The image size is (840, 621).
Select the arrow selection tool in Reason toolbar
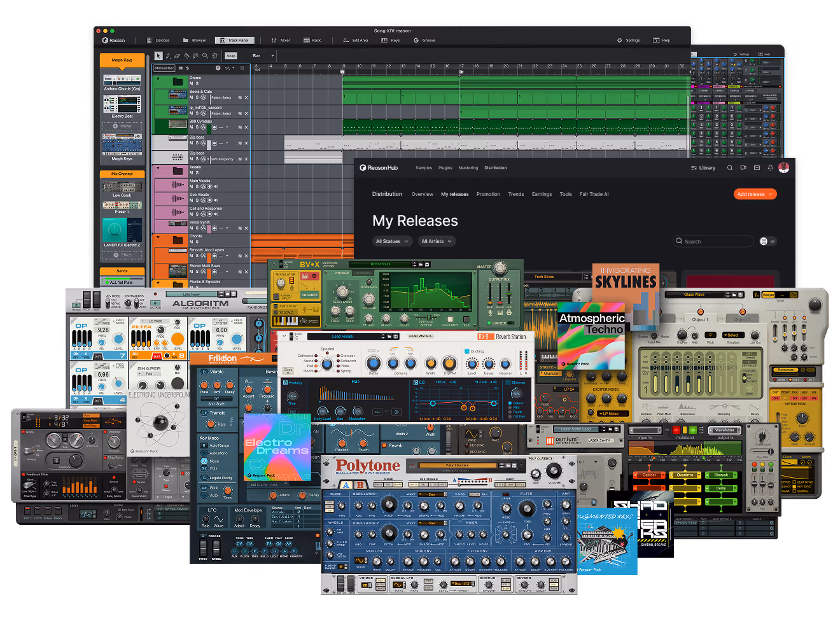[x=158, y=56]
